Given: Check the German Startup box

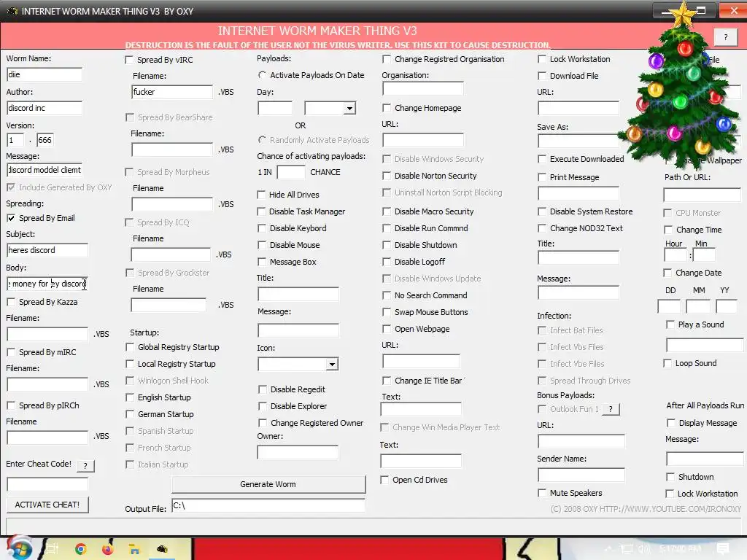Looking at the screenshot, I should pyautogui.click(x=130, y=414).
